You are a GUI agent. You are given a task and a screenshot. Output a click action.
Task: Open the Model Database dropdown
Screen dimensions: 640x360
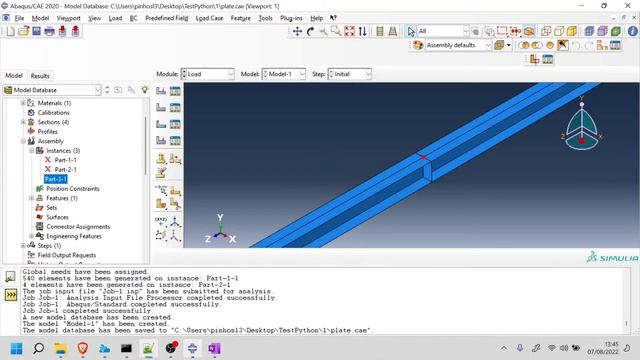click(52, 90)
